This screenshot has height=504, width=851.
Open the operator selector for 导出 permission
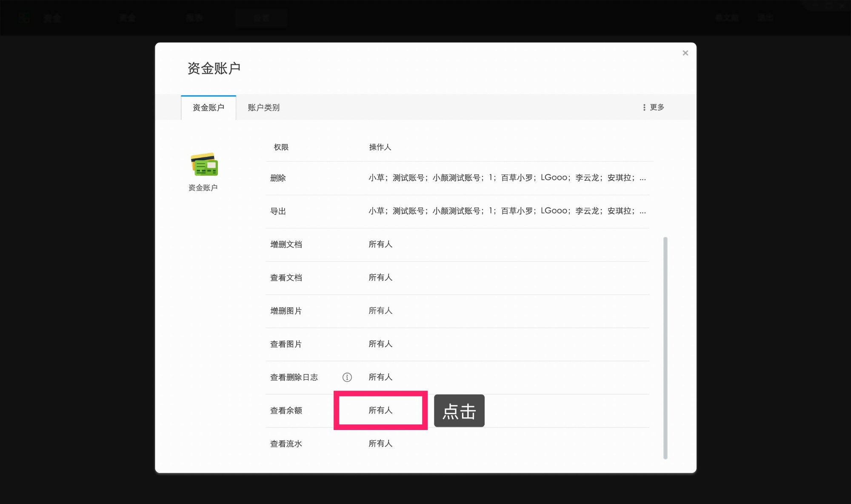click(x=506, y=211)
